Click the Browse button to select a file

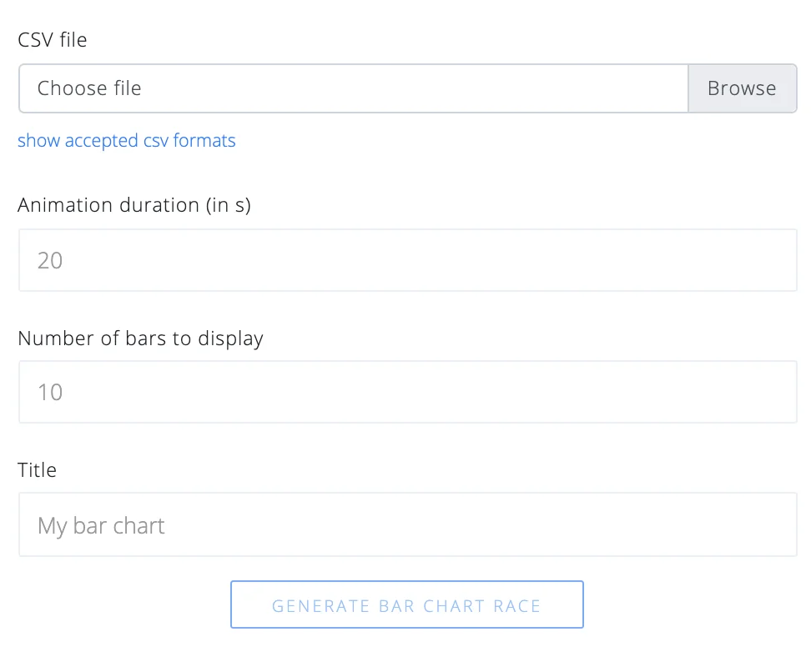742,88
